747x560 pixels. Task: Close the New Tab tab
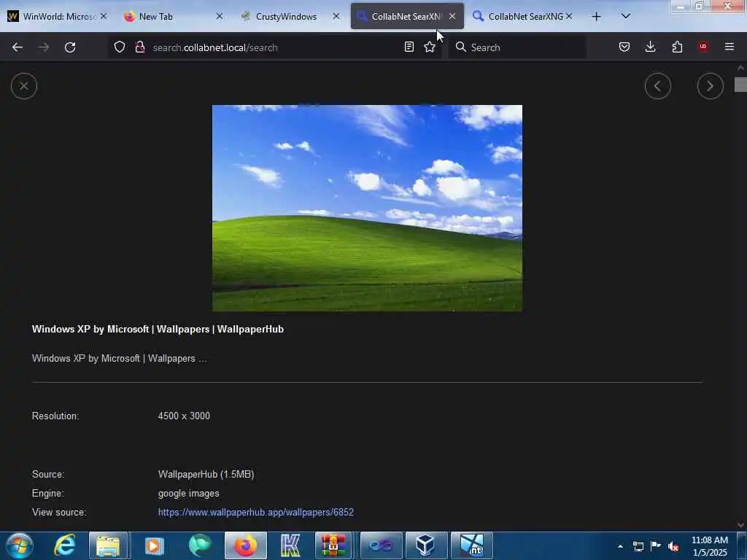coord(219,17)
